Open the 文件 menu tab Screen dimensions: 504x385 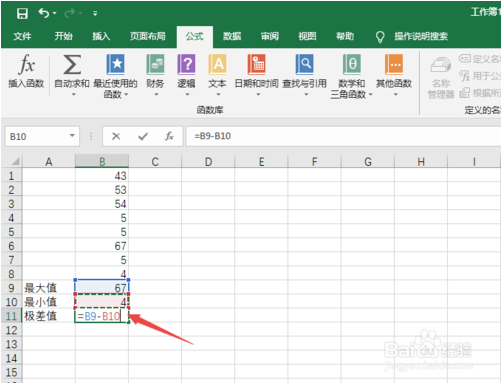coord(22,36)
